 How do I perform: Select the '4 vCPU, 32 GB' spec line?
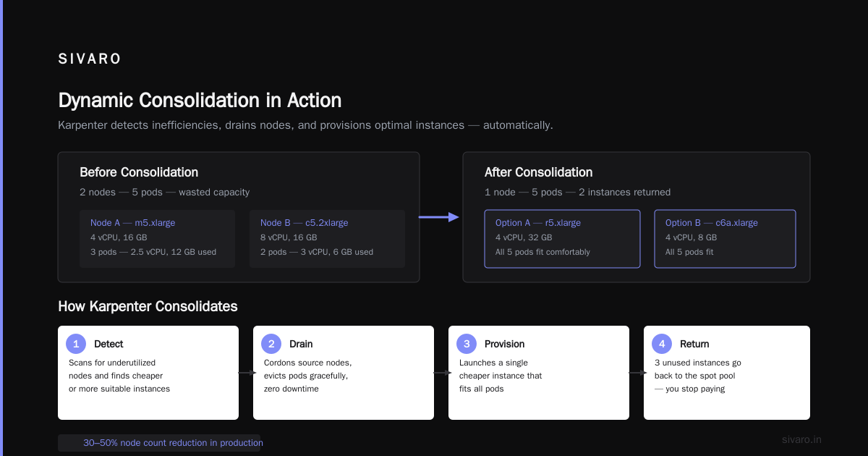(x=524, y=237)
